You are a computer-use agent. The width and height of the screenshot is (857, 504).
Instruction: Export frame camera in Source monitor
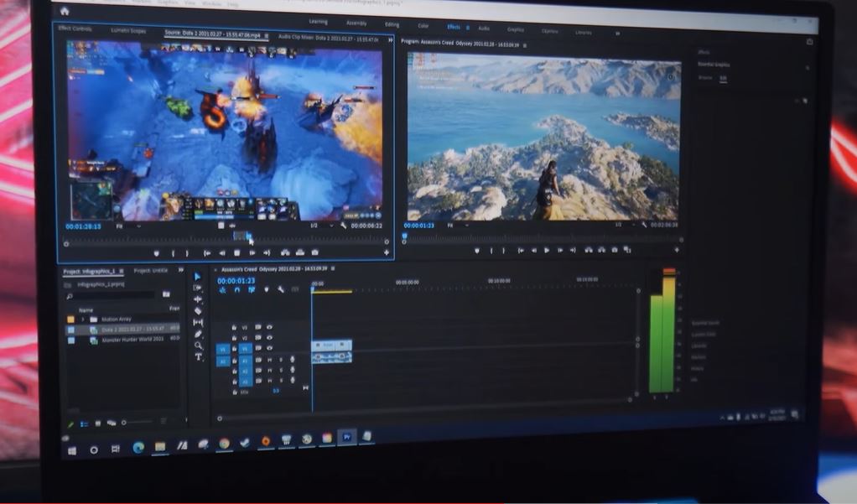point(314,252)
